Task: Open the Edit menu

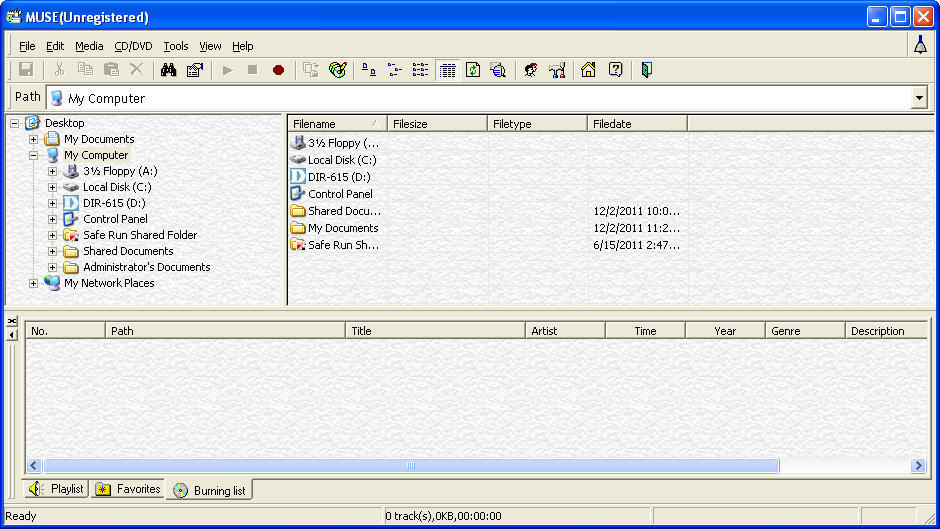Action: tap(55, 46)
